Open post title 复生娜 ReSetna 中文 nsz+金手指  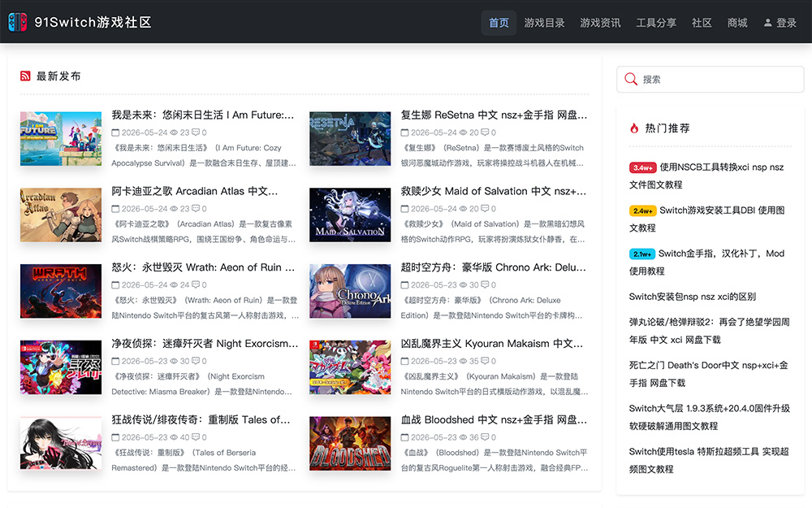tap(494, 115)
